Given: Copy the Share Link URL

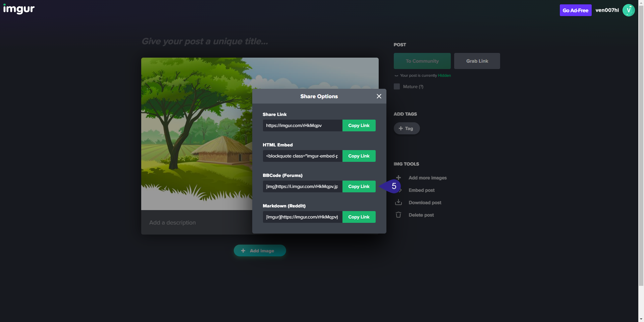Looking at the screenshot, I should [x=359, y=125].
